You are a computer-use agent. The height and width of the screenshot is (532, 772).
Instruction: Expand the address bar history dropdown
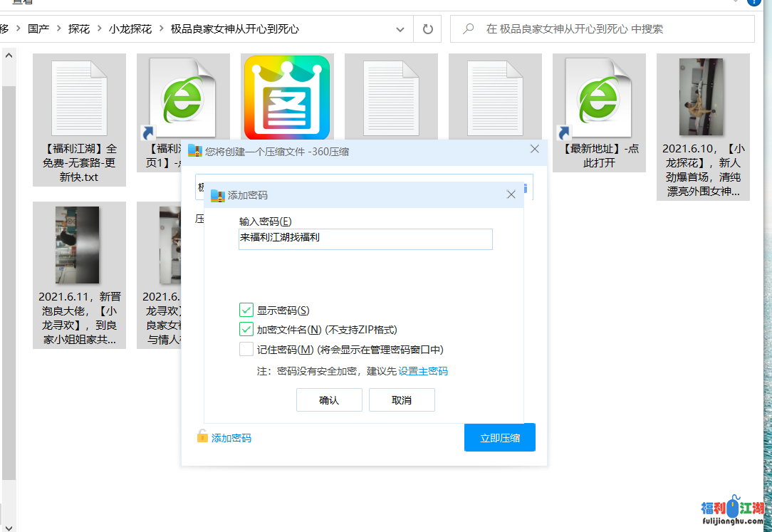coord(400,29)
